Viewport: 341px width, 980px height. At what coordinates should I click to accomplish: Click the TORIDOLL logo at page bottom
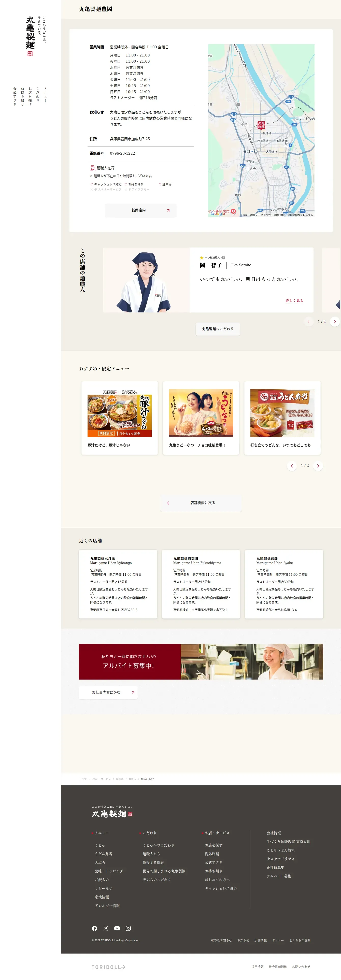[108, 967]
